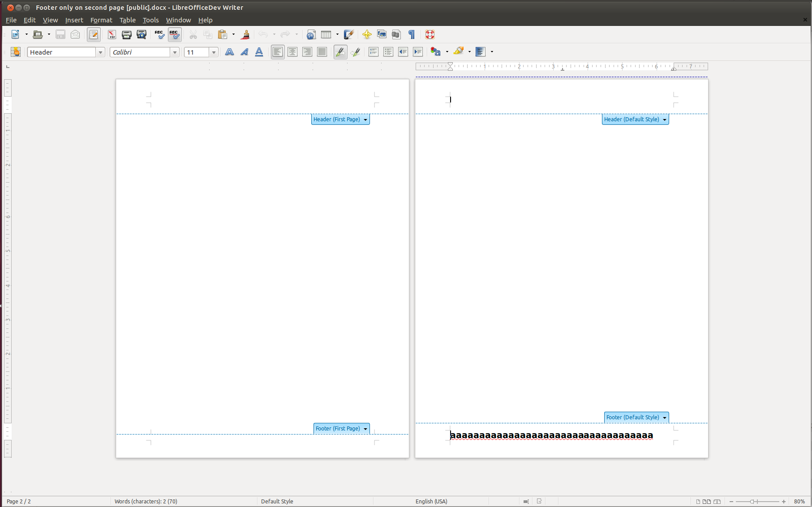Open the Table menu
The image size is (812, 507).
click(127, 20)
